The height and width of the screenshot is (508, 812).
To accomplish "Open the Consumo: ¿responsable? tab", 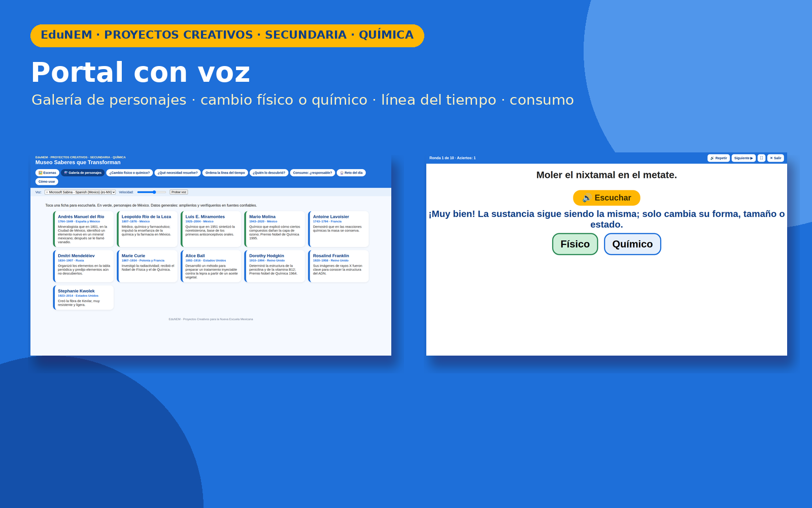I will (x=313, y=173).
